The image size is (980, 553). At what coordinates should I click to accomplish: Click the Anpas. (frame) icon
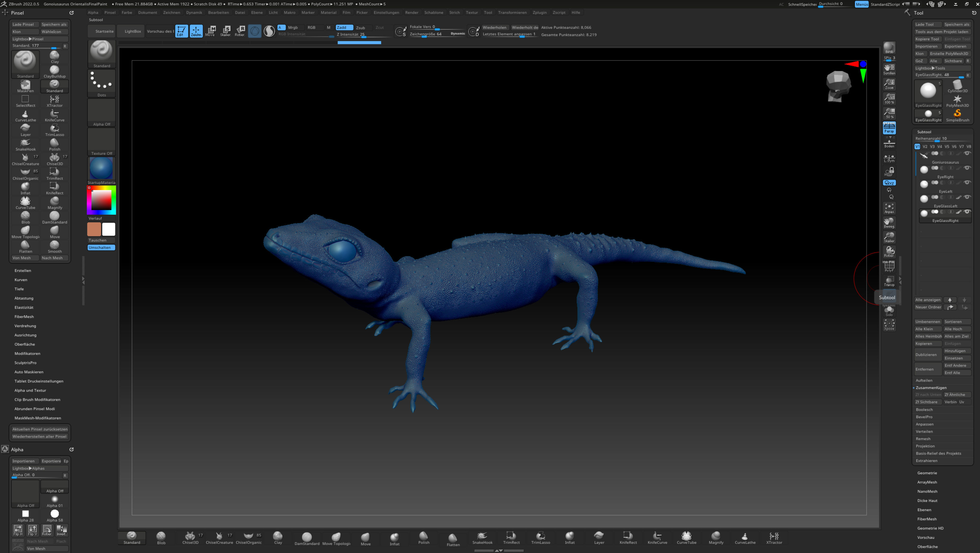(889, 208)
